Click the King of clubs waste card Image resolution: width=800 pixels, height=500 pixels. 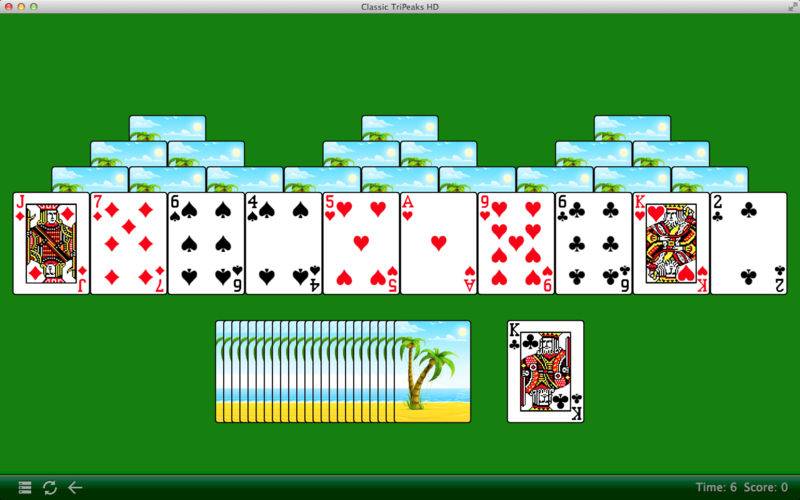tap(545, 371)
